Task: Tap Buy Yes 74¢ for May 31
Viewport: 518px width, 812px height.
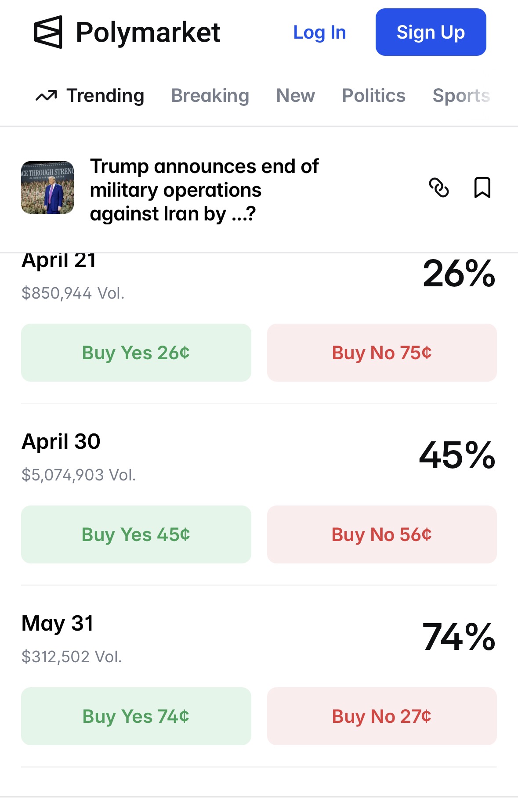Action: tap(136, 716)
